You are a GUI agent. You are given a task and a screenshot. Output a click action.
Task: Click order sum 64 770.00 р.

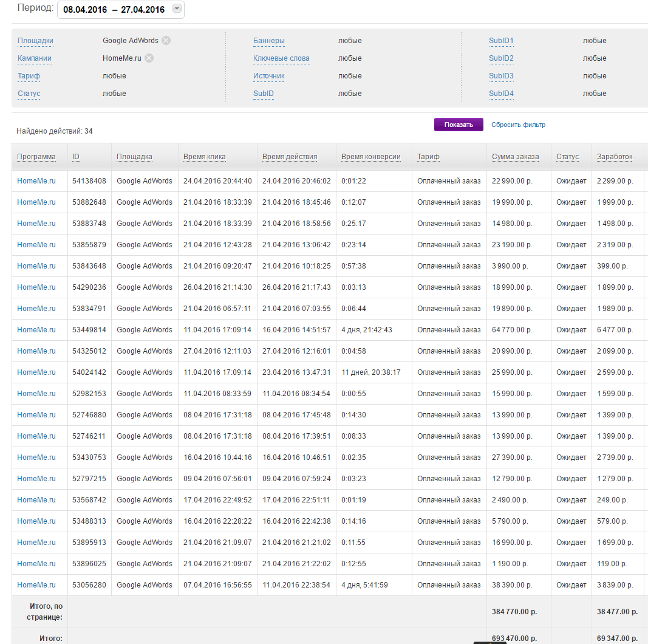(x=512, y=330)
